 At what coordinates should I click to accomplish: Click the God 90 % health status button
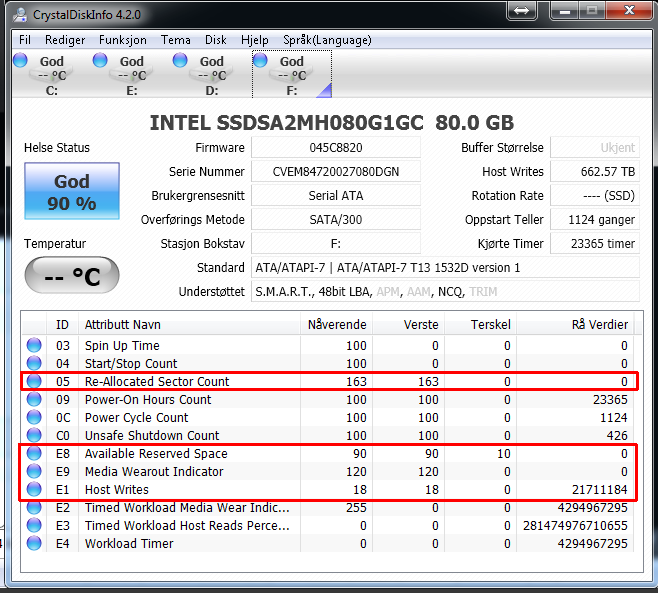[72, 191]
